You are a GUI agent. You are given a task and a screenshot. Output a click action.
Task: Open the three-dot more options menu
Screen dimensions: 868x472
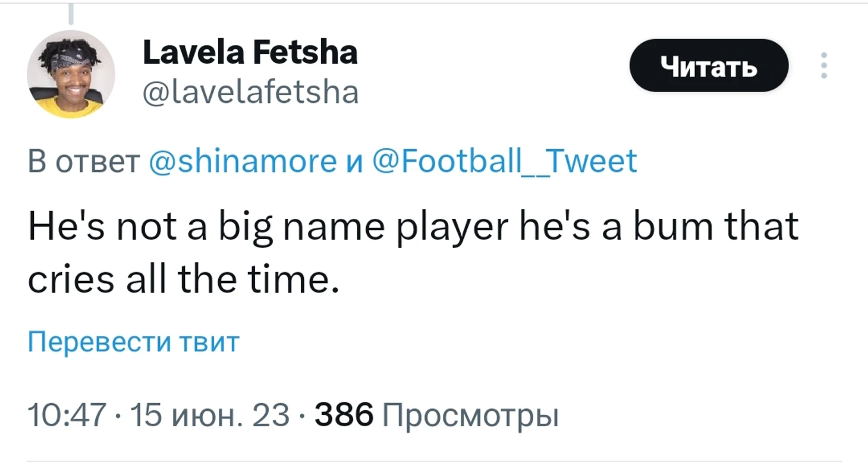click(x=823, y=65)
